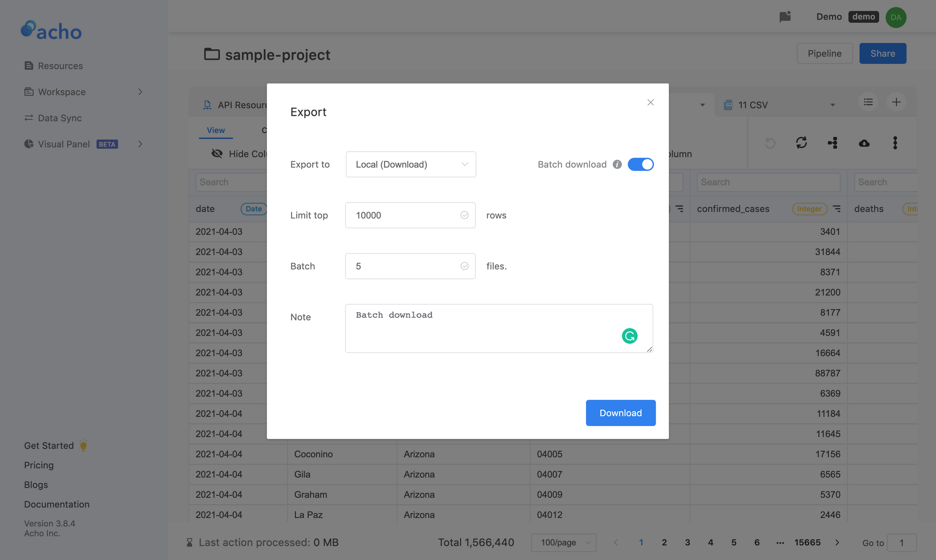The height and width of the screenshot is (560, 936).
Task: Click the undo arrow icon
Action: tap(770, 143)
